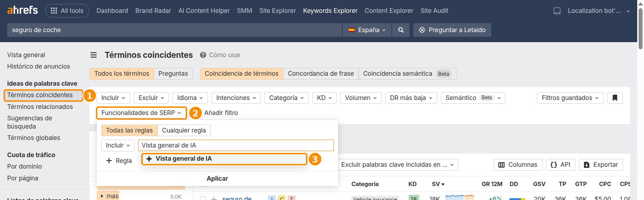The image size is (644, 200).
Task: Open the Intenciones filter dropdown
Action: (x=236, y=98)
